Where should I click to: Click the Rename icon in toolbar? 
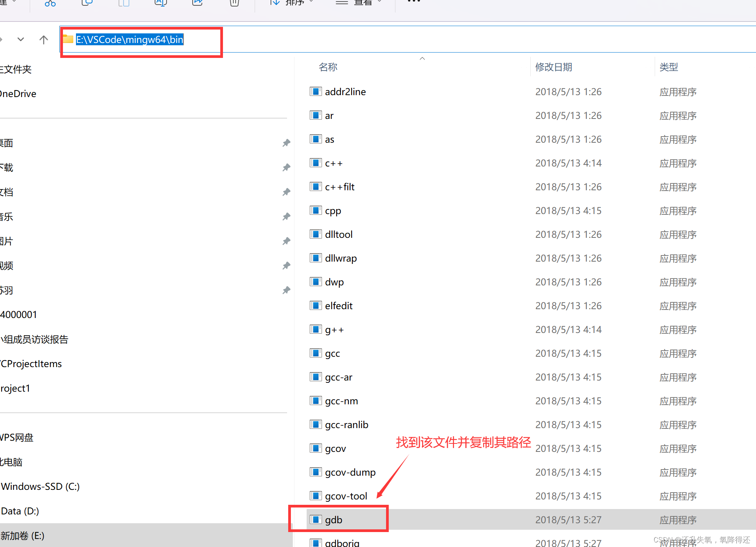(x=160, y=3)
